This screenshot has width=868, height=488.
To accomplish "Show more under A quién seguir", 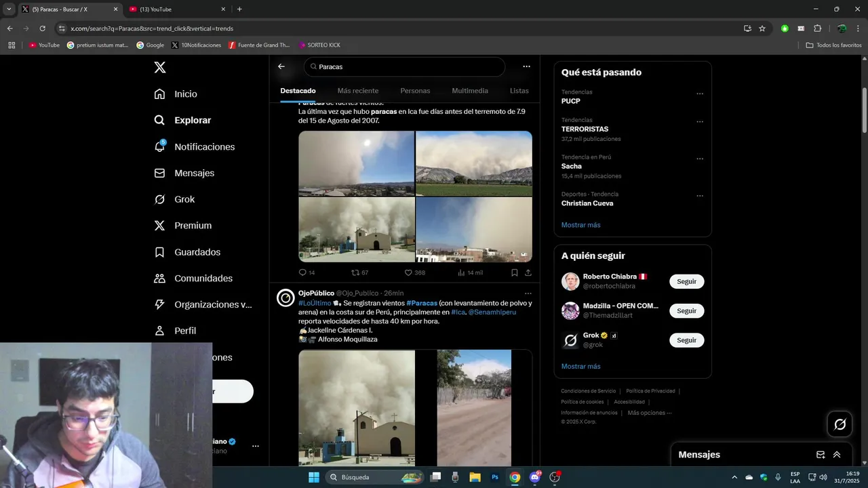I will 580,367.
